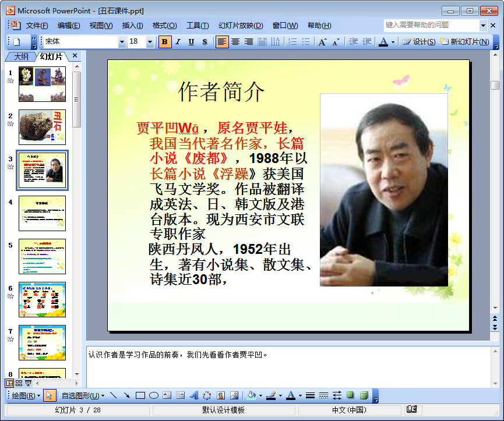Screen dimensions: 504x421
Task: Open 文件(F) menu
Action: (37, 26)
